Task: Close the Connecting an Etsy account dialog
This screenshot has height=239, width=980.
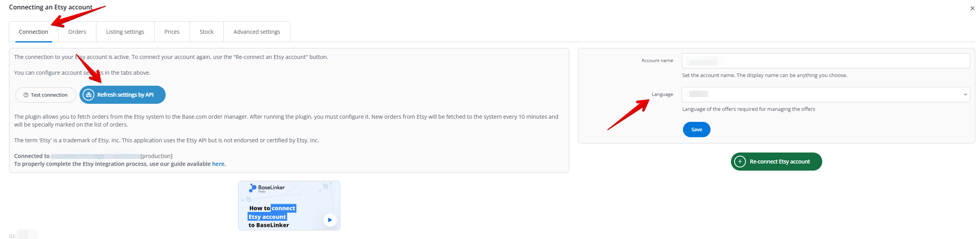Action: (x=972, y=8)
